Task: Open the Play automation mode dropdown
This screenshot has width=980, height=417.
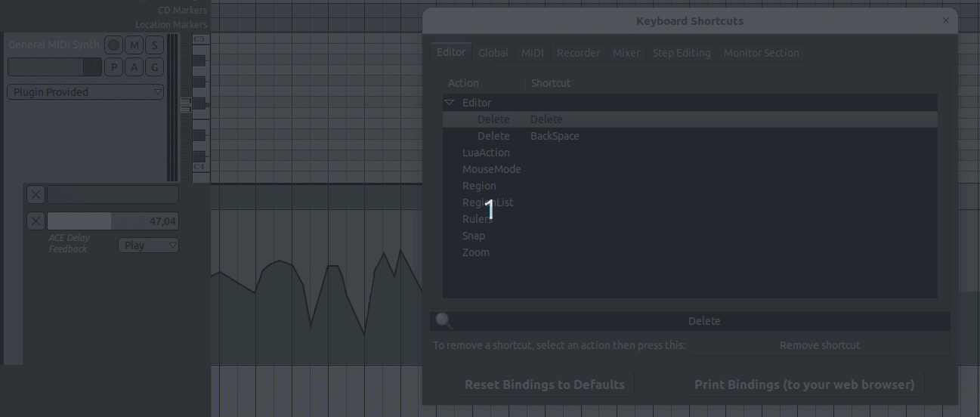Action: 148,245
